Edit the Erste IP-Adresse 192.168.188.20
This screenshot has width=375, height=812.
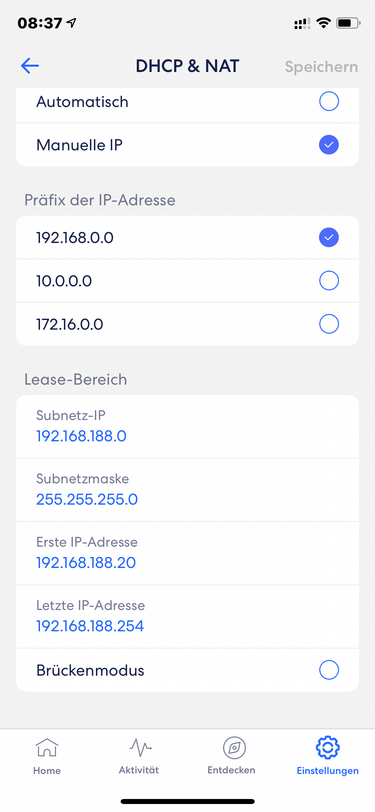[x=188, y=553]
